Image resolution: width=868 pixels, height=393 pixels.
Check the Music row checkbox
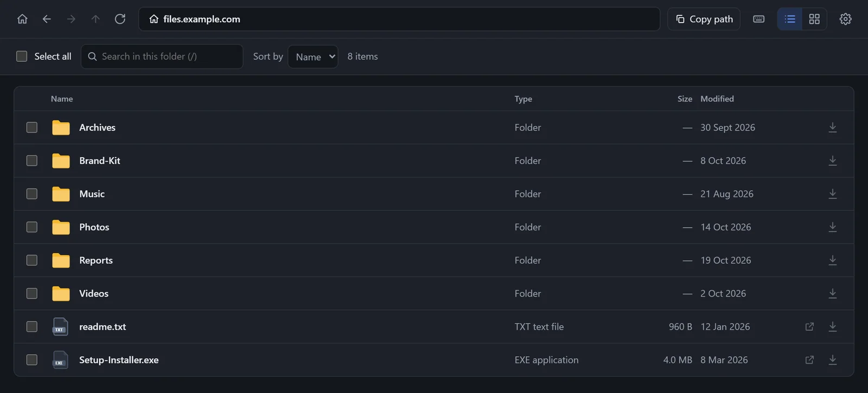(32, 194)
